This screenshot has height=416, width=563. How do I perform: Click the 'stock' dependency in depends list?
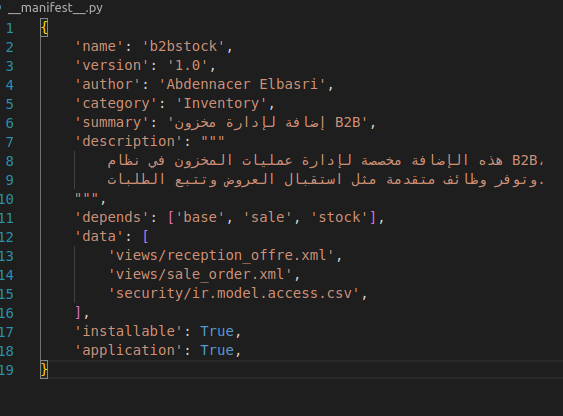(x=340, y=218)
